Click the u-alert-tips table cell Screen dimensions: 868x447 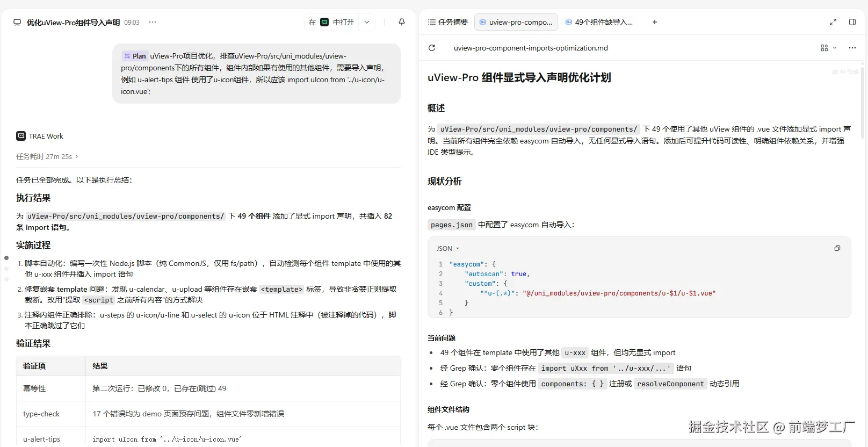(x=50, y=439)
